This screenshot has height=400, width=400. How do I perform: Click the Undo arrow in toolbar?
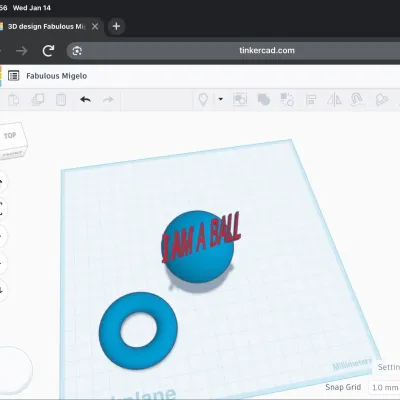(86, 99)
